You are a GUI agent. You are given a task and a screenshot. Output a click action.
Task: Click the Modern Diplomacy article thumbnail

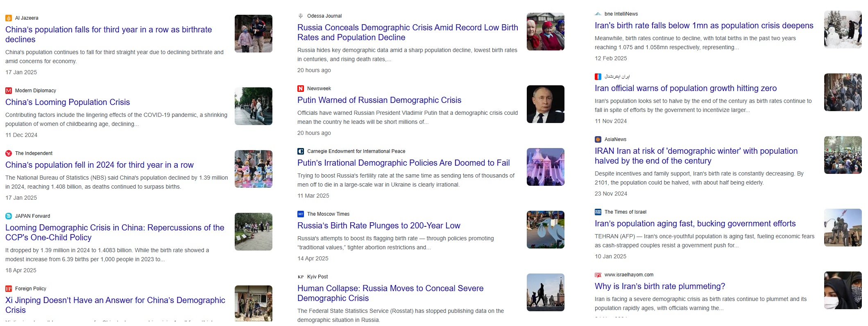(x=254, y=106)
